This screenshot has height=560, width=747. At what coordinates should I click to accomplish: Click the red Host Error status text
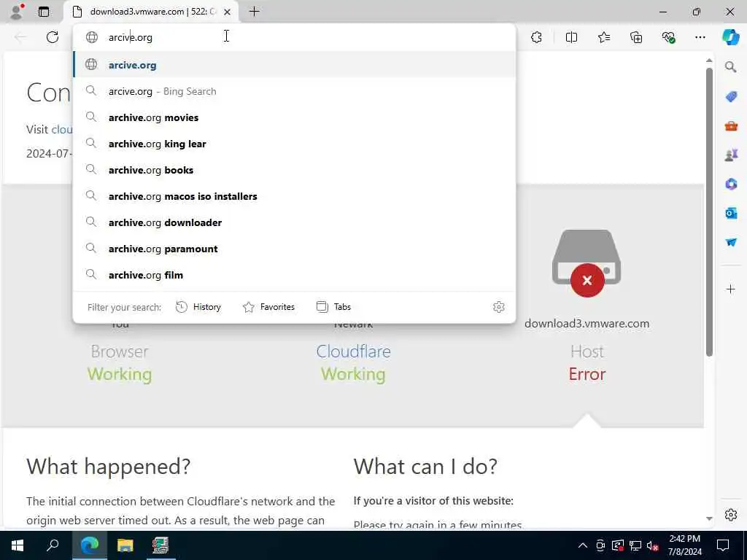click(x=587, y=374)
